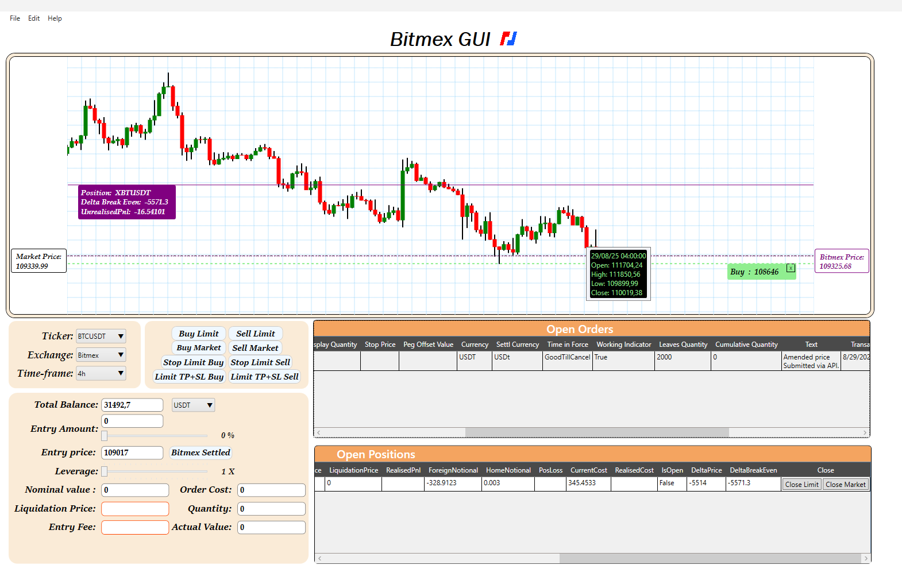The image size is (902, 588).
Task: Click the Market Price label on the chart
Action: click(38, 261)
